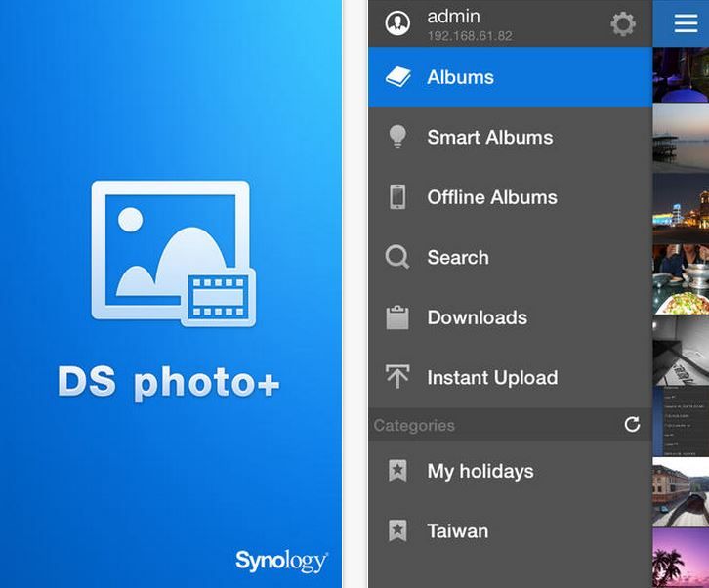This screenshot has width=709, height=588.
Task: Click the Categories section header
Action: click(511, 425)
